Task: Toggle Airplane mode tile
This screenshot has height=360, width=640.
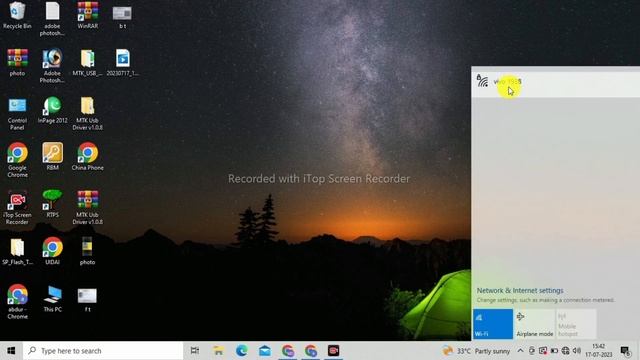Action: tap(535, 324)
